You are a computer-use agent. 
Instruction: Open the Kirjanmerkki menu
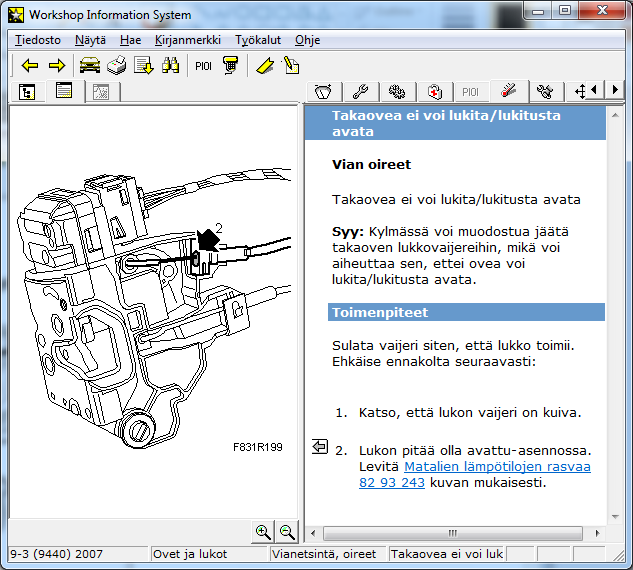tap(188, 40)
